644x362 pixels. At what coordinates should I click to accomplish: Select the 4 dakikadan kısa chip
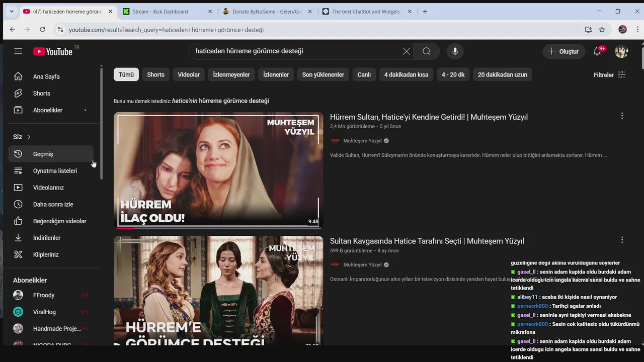(406, 74)
